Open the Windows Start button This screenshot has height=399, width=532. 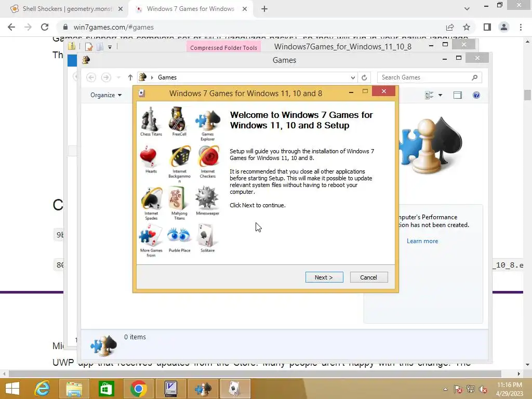[12, 389]
